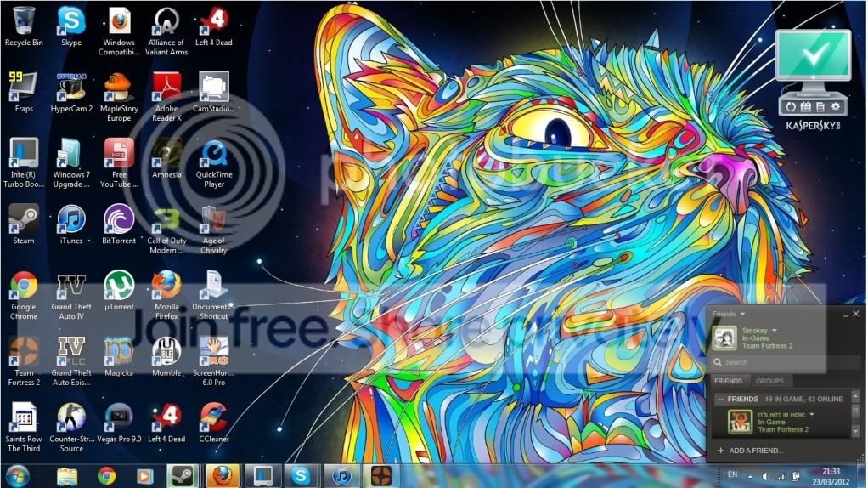Open Windows Explorer from taskbar

[68, 476]
